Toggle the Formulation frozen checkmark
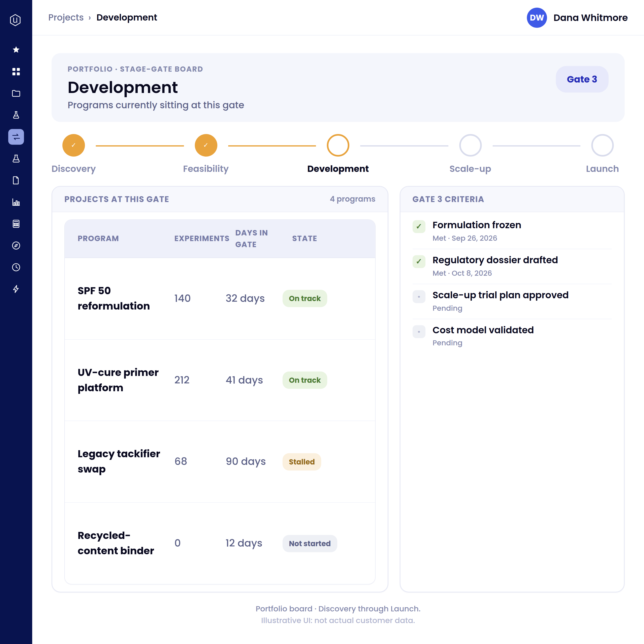644x644 pixels. pyautogui.click(x=419, y=227)
